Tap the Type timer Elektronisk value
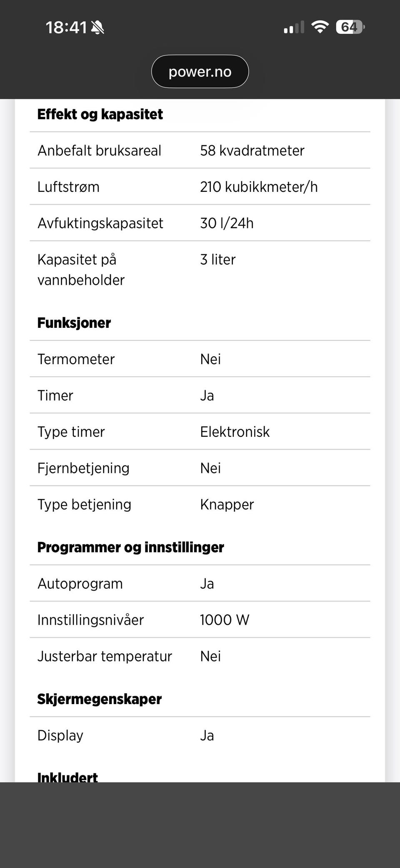 pyautogui.click(x=235, y=432)
